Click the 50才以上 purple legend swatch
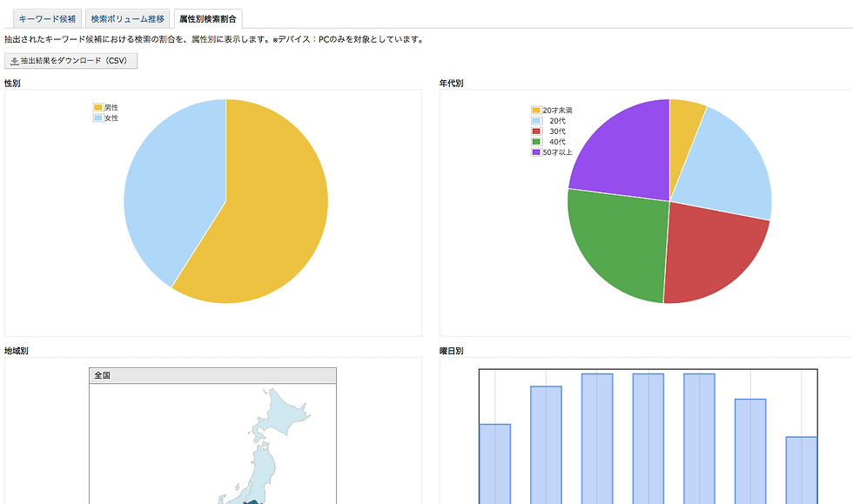 coord(536,152)
